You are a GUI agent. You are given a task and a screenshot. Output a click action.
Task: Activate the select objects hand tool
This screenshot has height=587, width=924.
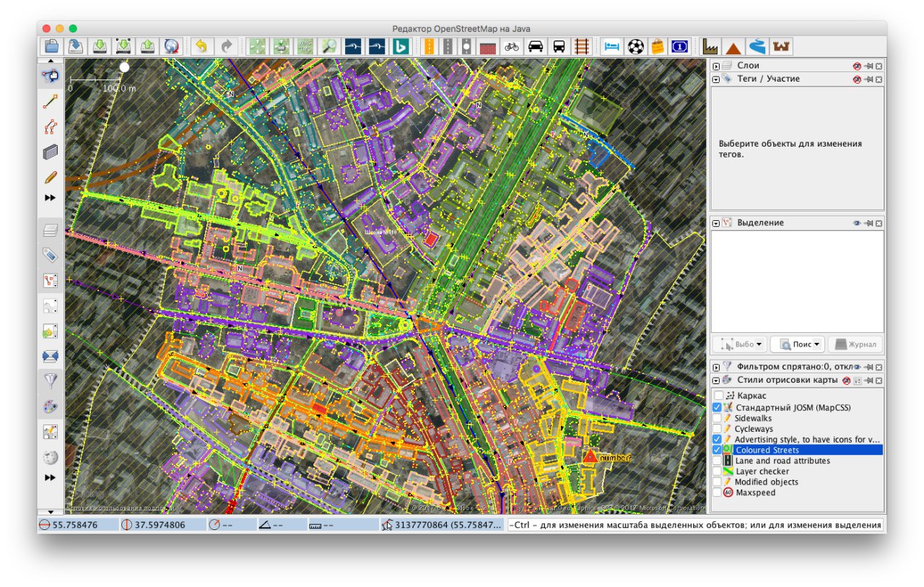(51, 74)
